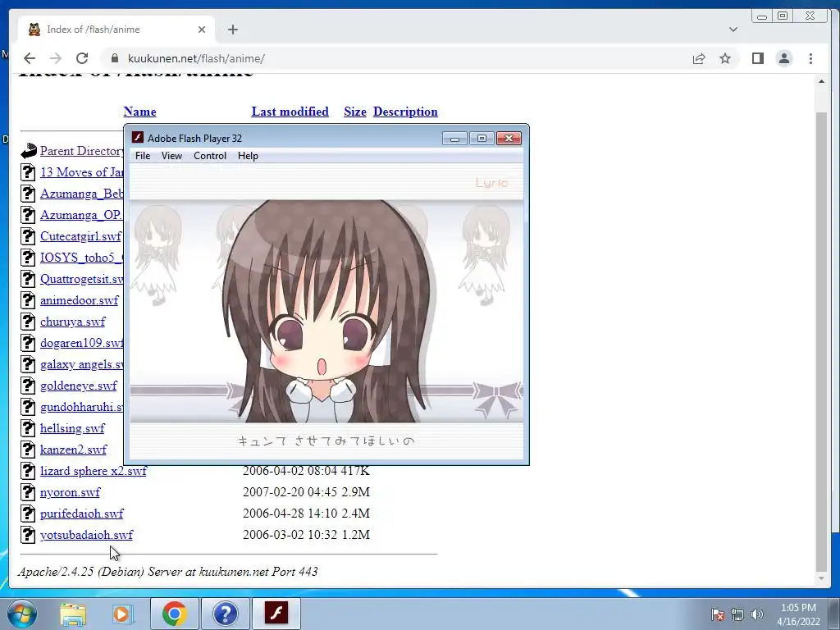Open dogaren109 file link
This screenshot has width=840, height=630.
(x=81, y=343)
